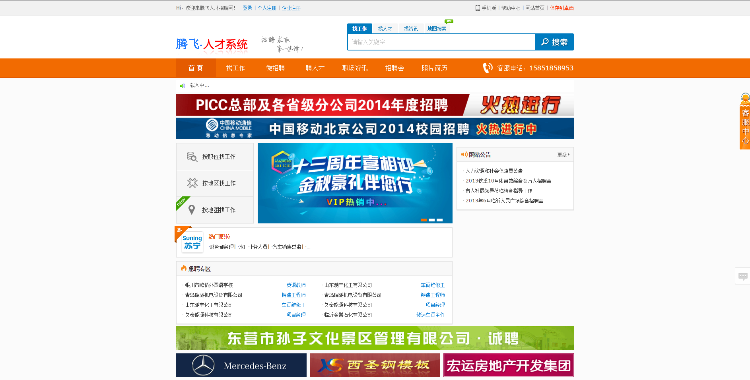This screenshot has width=750, height=380.
Task: Click the red link at top-right corner
Action: pos(562,8)
